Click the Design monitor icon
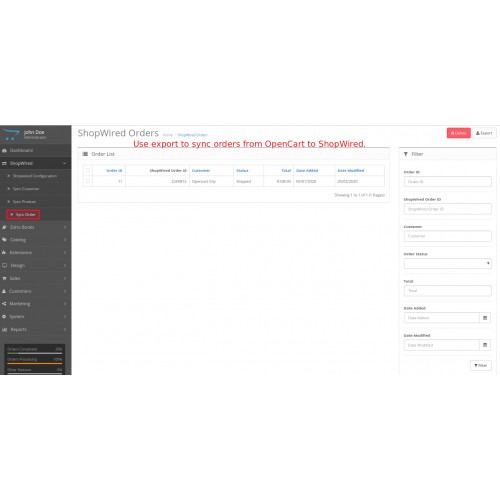500x500 pixels. [x=4, y=266]
